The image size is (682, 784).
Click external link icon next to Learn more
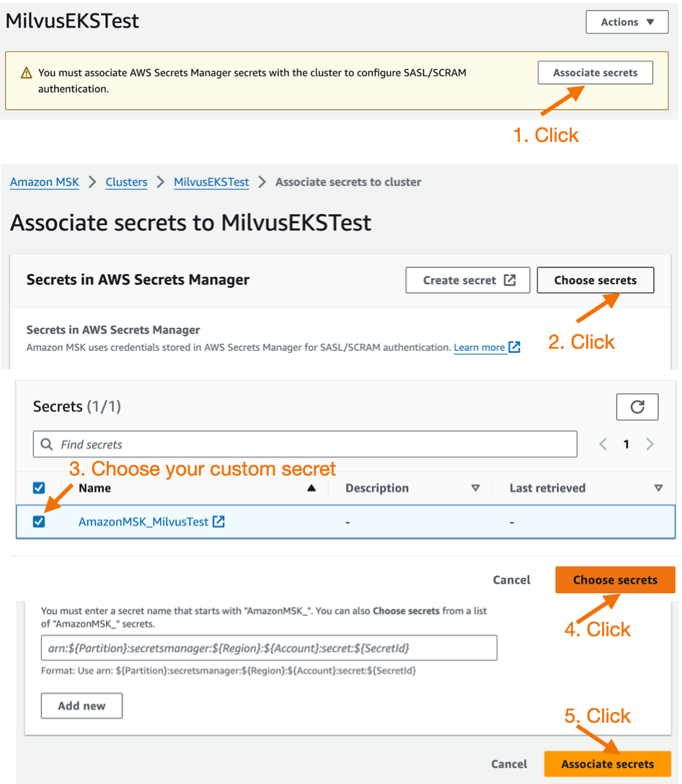[x=514, y=347]
